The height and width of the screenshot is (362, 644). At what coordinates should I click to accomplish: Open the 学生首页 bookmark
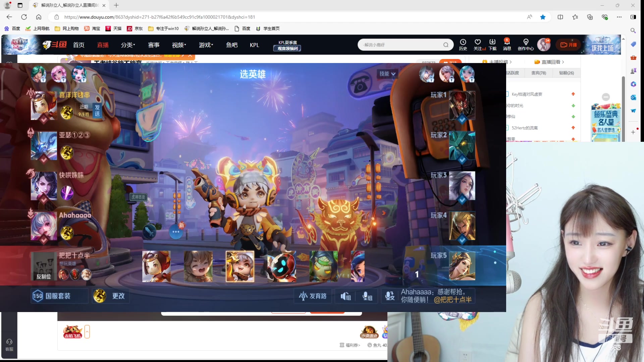click(x=268, y=28)
